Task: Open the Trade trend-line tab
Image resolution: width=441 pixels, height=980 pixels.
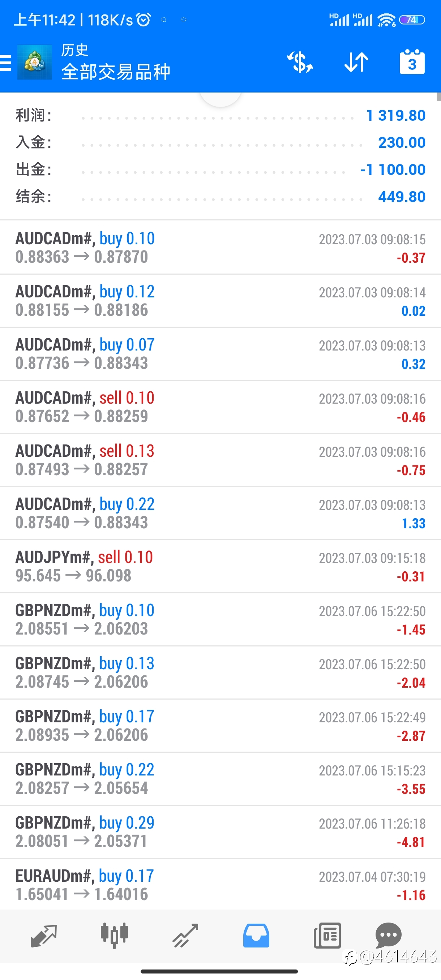Action: (x=185, y=936)
